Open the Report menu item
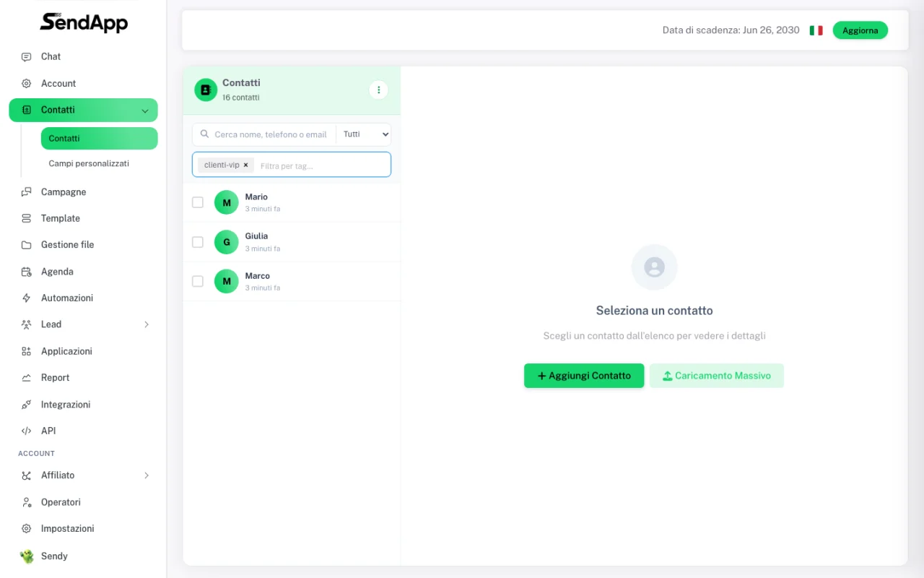The height and width of the screenshot is (578, 924). click(x=83, y=378)
